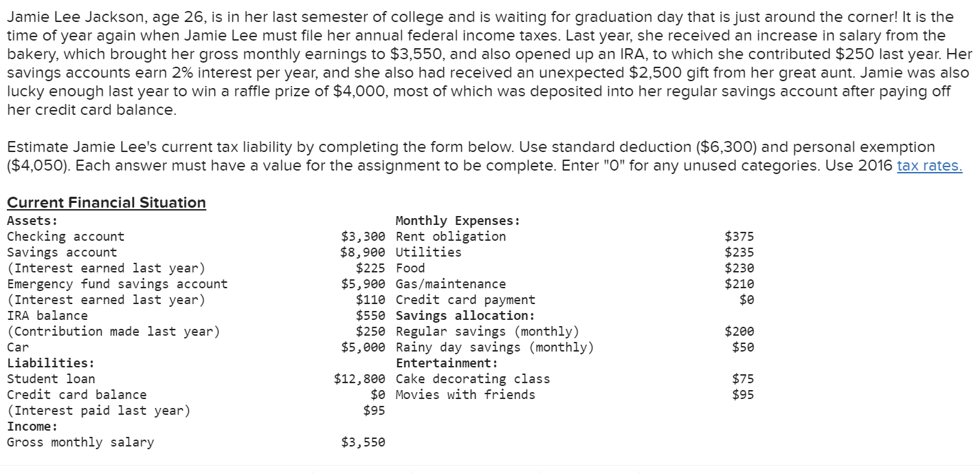Screen dimensions: 980x474
Task: Select the Checking account label
Action: tap(66, 237)
